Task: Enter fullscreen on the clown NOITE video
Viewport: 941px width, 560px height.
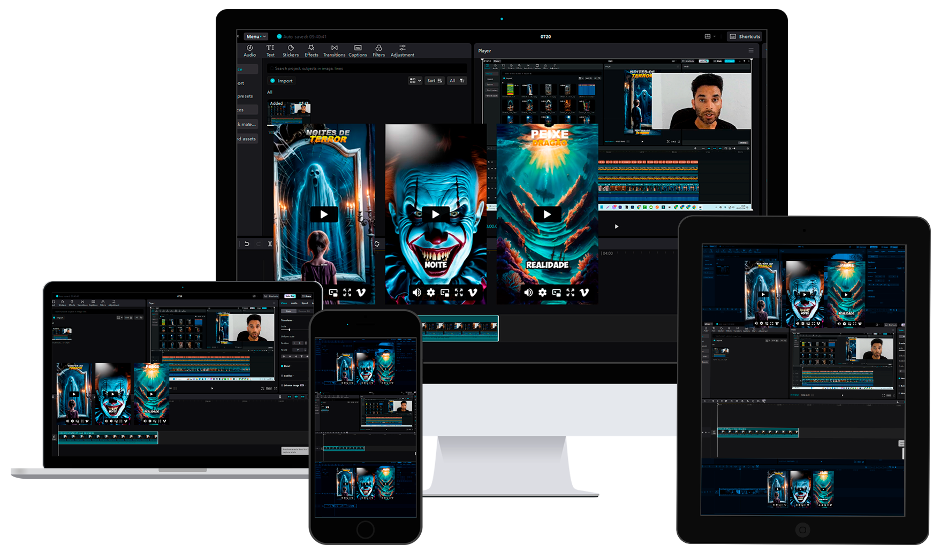Action: tap(459, 293)
